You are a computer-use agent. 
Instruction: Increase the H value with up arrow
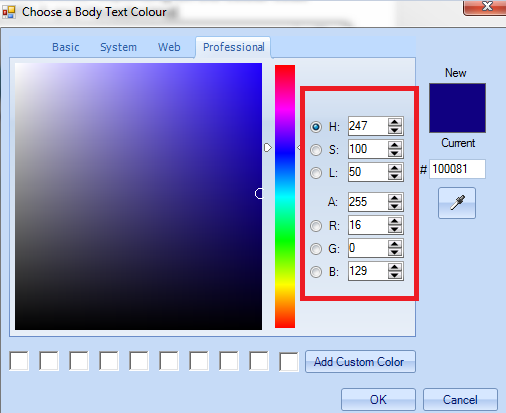395,122
